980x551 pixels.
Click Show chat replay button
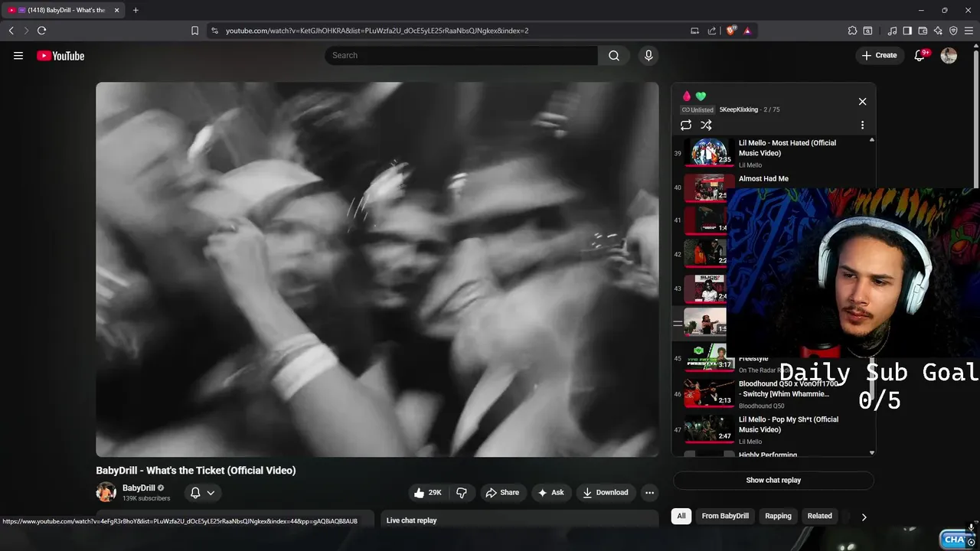(x=773, y=480)
